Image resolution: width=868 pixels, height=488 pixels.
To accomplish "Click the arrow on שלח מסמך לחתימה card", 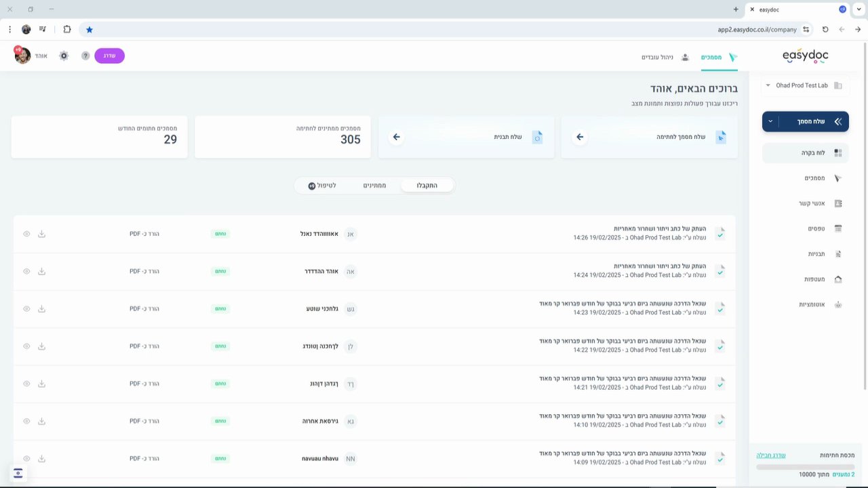I will [x=580, y=137].
